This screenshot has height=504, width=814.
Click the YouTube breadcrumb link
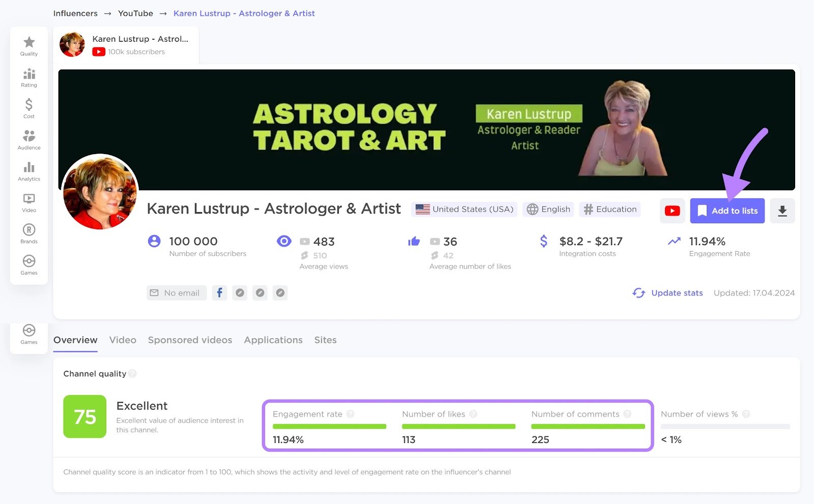[135, 13]
